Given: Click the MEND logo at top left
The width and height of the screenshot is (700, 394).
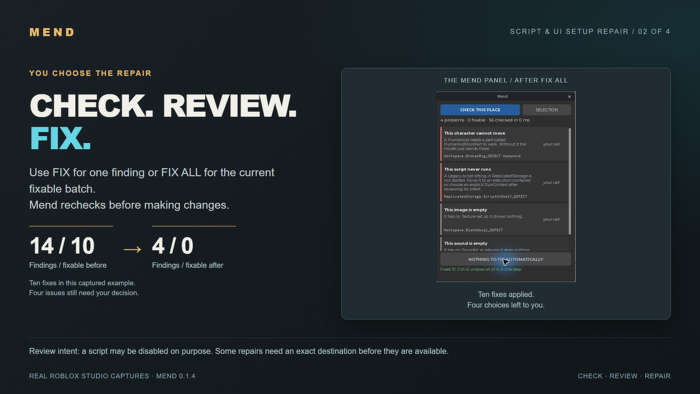Looking at the screenshot, I should tap(52, 32).
